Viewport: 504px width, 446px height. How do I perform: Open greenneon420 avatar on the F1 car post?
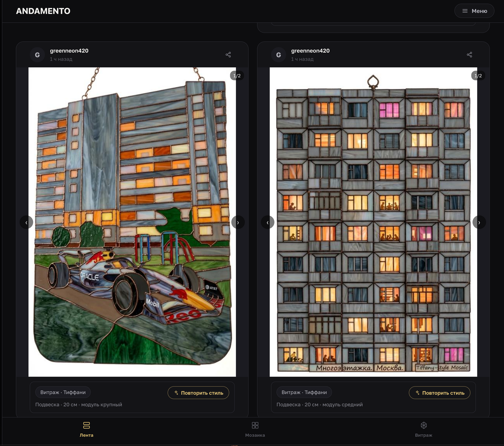[37, 55]
